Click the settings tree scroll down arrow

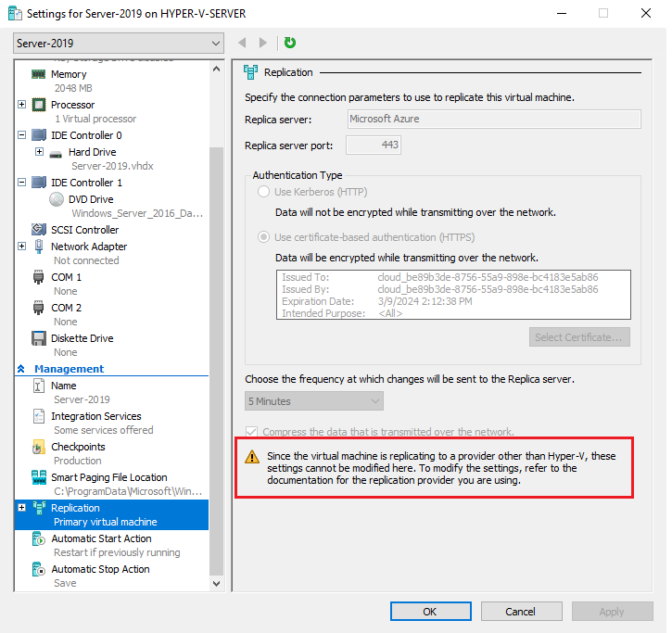click(216, 583)
